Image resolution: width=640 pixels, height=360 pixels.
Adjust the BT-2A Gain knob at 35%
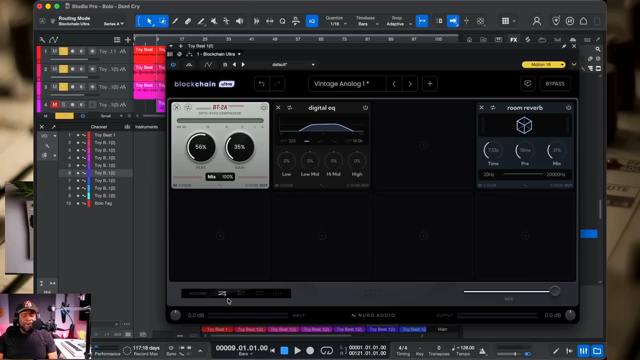pos(240,147)
